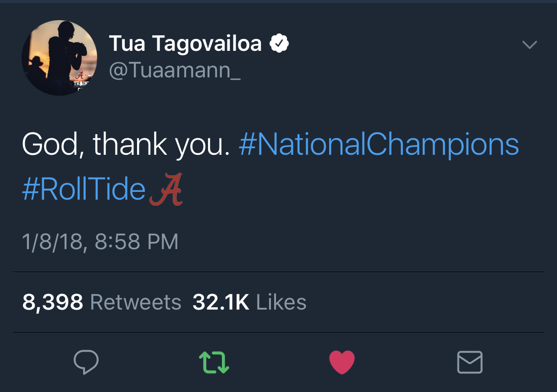Unlike the tweet via red heart
Screen dimensions: 557x392
[x=342, y=362]
